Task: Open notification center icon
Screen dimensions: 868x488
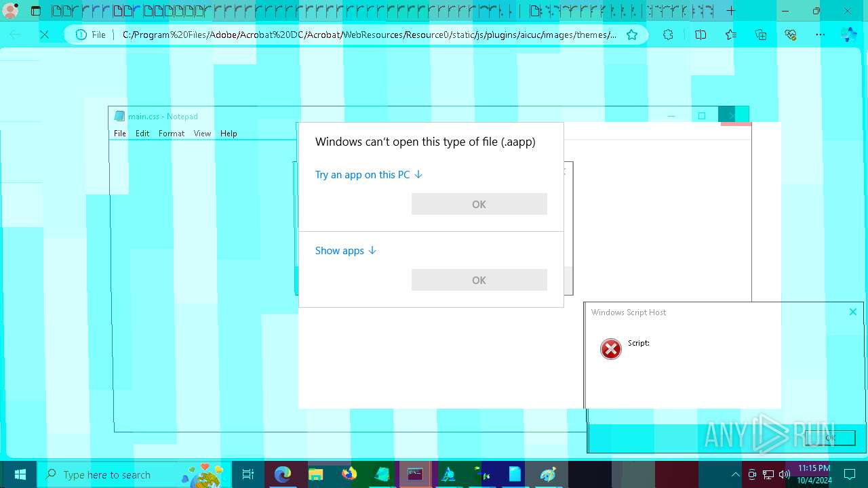Action: (850, 474)
